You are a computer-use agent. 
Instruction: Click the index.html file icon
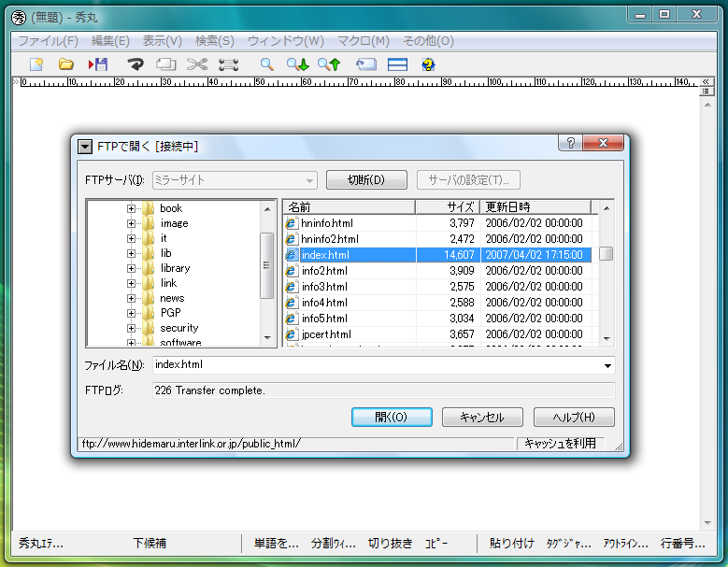tap(291, 255)
